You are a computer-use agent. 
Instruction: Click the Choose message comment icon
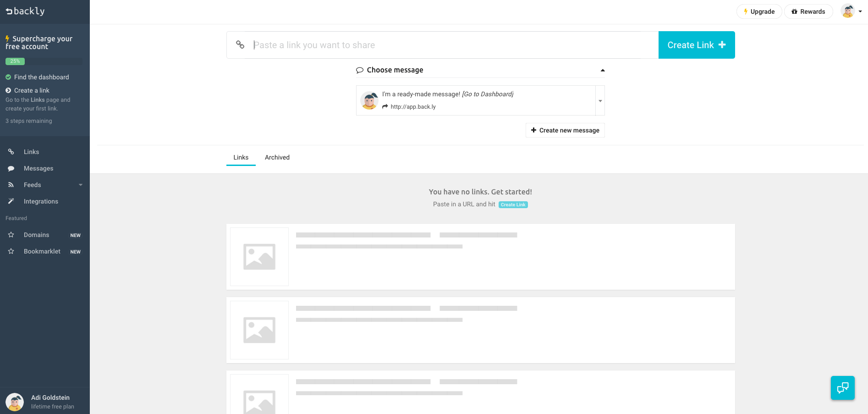coord(360,70)
